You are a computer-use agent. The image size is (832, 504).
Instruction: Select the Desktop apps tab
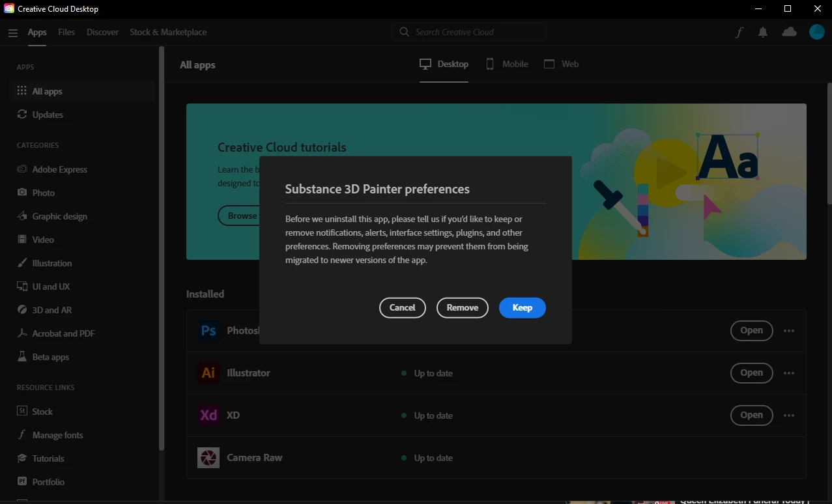point(444,64)
